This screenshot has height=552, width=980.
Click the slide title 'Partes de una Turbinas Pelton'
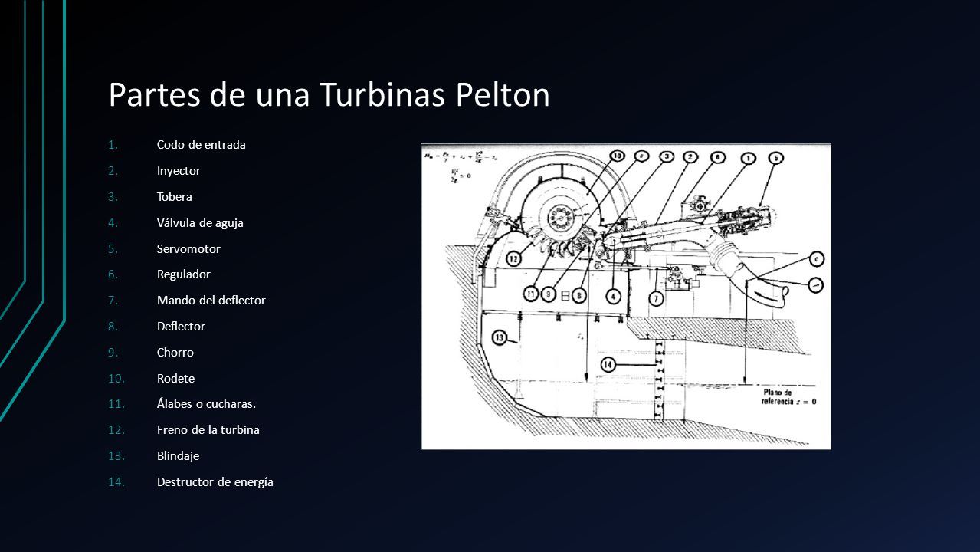(x=329, y=96)
